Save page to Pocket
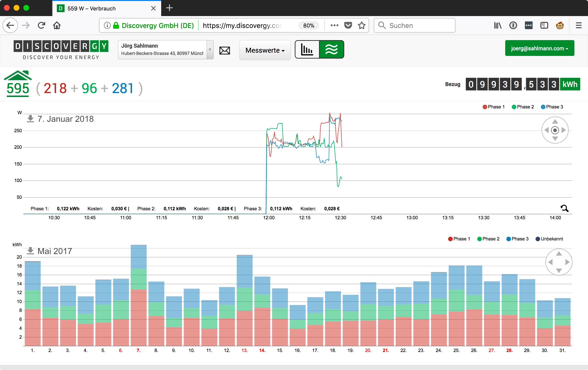The image size is (588, 370). point(348,25)
